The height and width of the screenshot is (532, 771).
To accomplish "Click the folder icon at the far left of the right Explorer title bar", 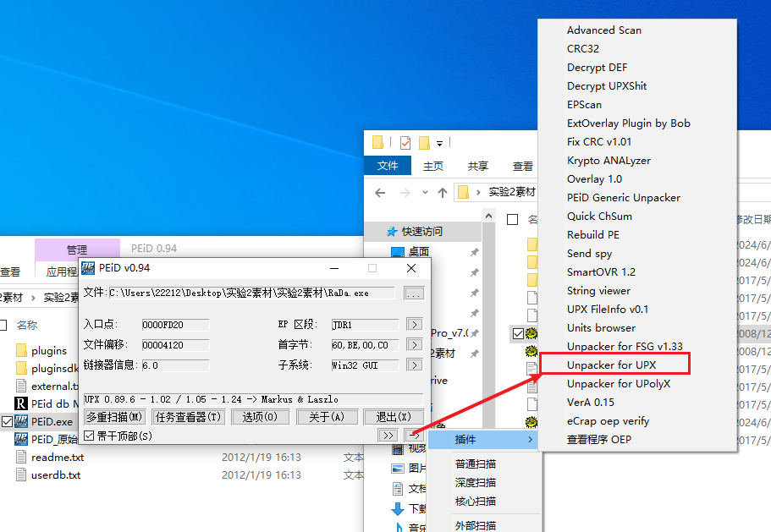I will pos(377,142).
